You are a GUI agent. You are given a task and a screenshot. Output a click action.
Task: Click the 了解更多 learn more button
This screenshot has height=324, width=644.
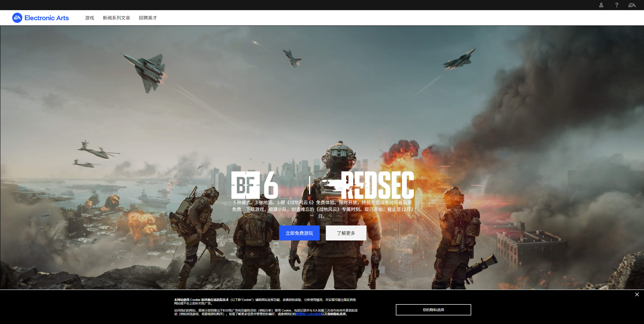point(346,233)
